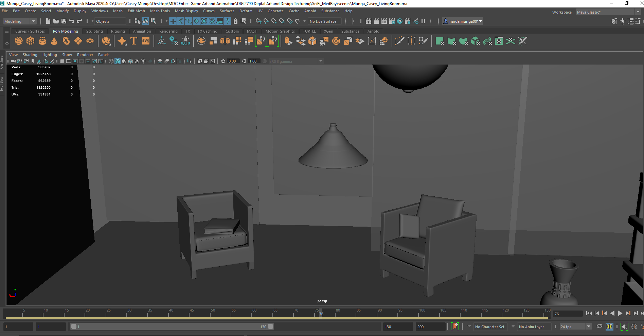The width and height of the screenshot is (644, 336).
Task: Click the SVG import shelf icon
Action: 146,41
